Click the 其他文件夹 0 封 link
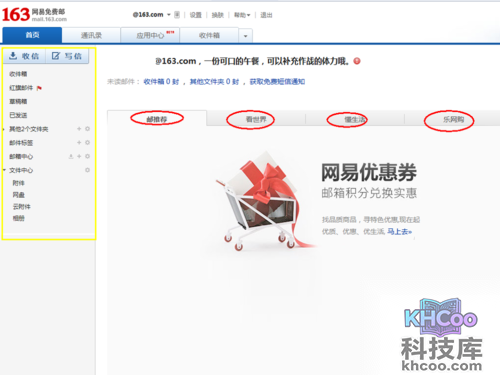 pyautogui.click(x=214, y=81)
